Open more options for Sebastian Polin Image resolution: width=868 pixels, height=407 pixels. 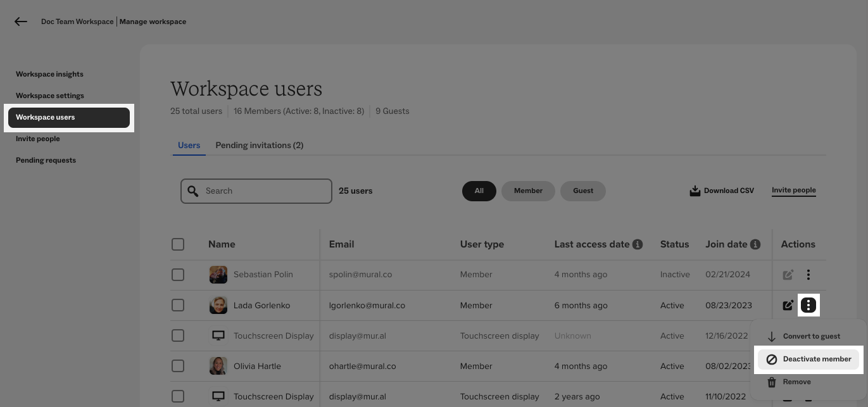(x=808, y=275)
